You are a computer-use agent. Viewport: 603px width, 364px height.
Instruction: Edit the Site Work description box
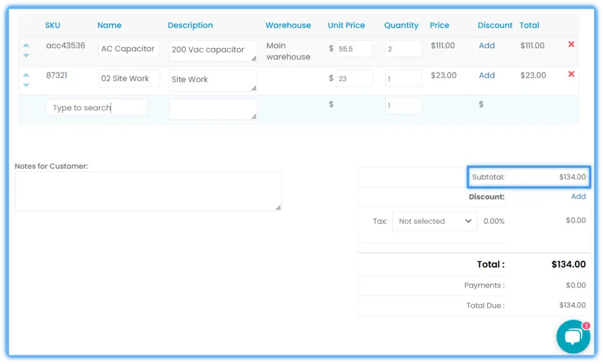pos(213,81)
